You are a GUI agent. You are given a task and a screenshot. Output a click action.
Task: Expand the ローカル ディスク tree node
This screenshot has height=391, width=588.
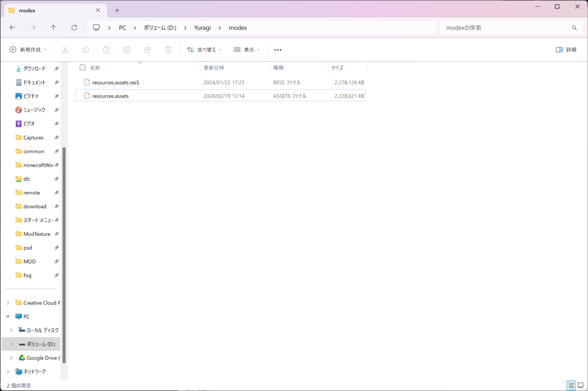click(11, 330)
